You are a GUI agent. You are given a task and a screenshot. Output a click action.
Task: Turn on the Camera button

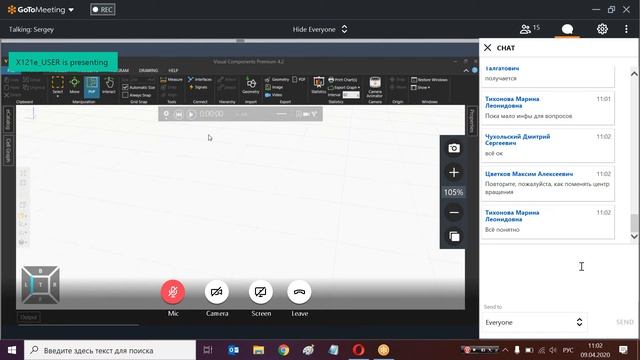[x=217, y=292]
